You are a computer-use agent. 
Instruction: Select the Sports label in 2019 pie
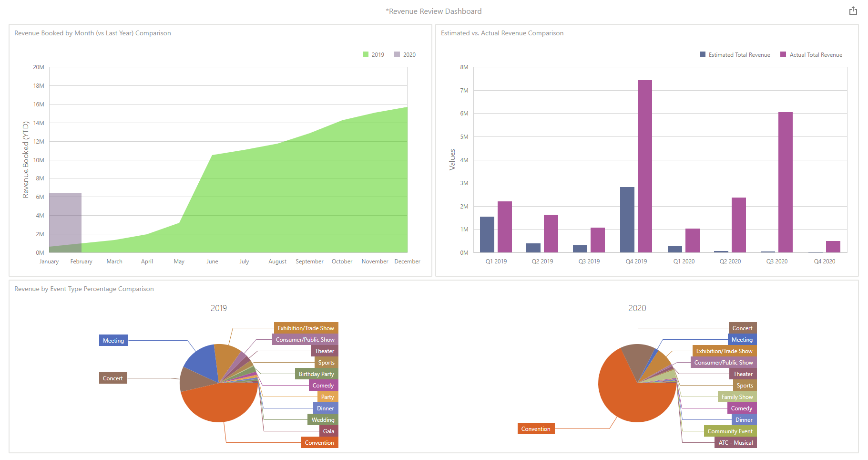327,362
